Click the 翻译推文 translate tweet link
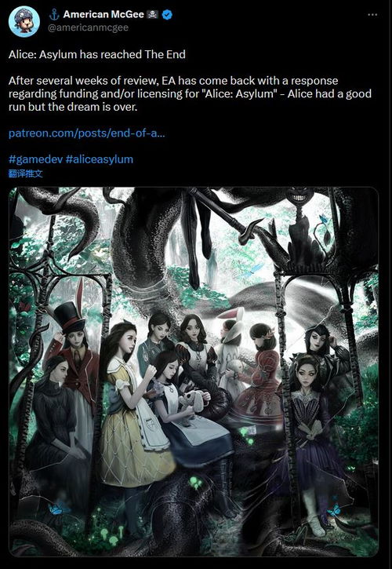Image resolution: width=392 pixels, height=569 pixels. click(25, 173)
